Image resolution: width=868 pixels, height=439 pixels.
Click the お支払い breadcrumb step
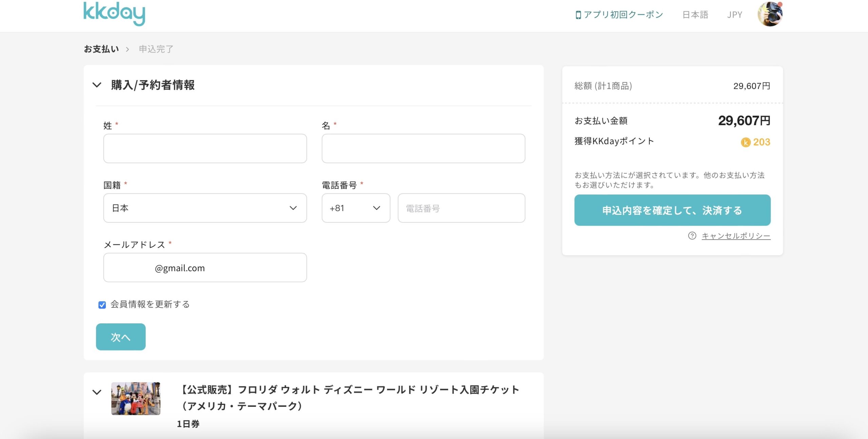pos(101,49)
